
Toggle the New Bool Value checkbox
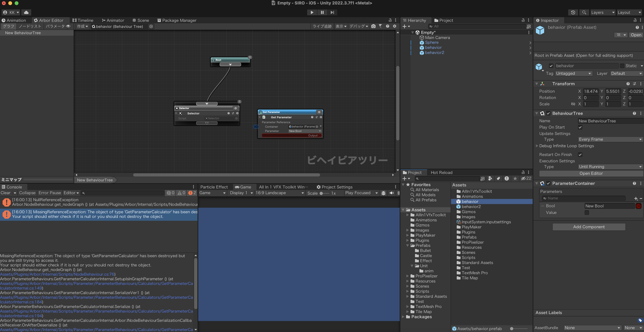[x=587, y=213]
